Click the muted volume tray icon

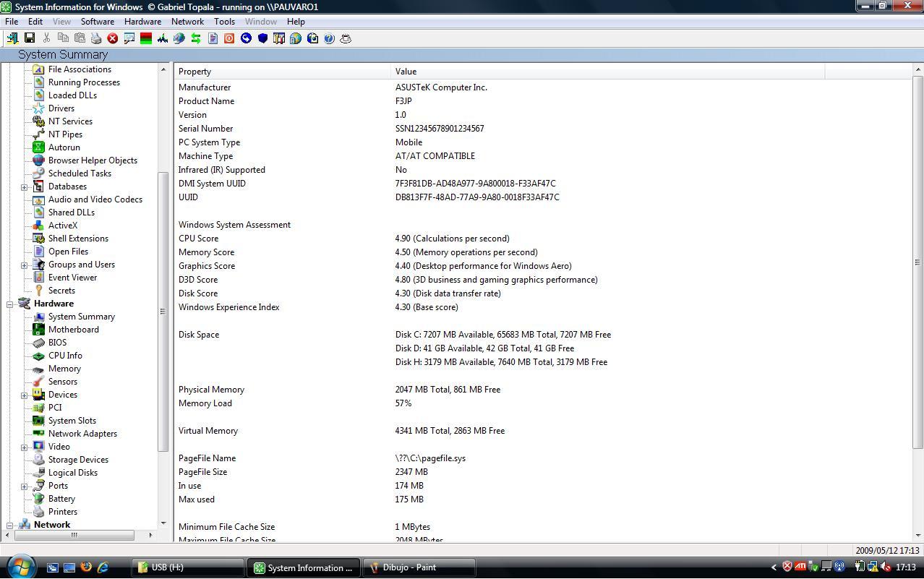pos(886,567)
